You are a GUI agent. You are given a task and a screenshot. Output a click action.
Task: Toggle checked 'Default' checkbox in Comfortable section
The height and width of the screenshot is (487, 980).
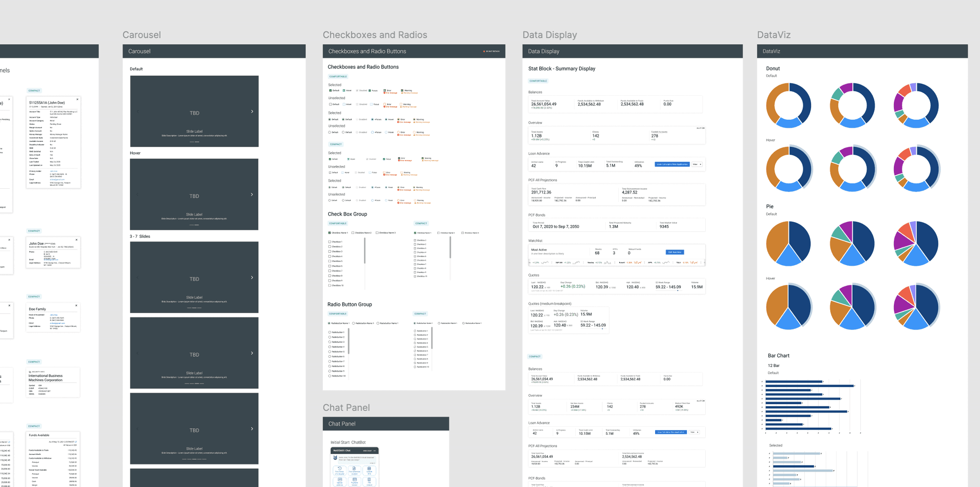coord(330,91)
